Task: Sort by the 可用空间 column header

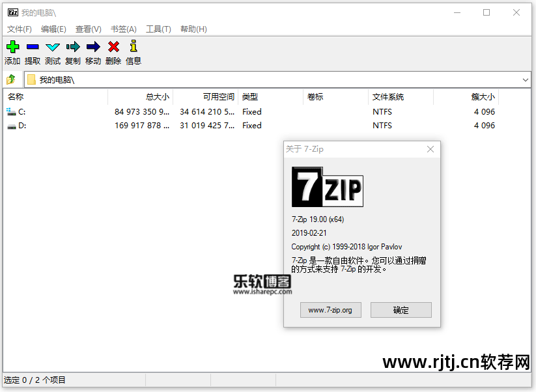Action: coord(205,97)
